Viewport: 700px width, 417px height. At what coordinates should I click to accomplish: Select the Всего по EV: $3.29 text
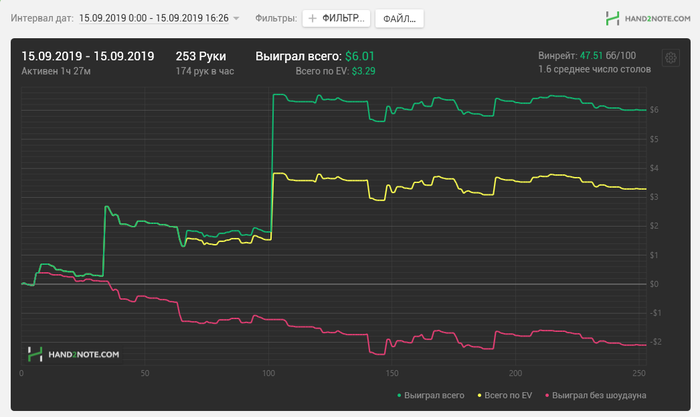point(335,71)
